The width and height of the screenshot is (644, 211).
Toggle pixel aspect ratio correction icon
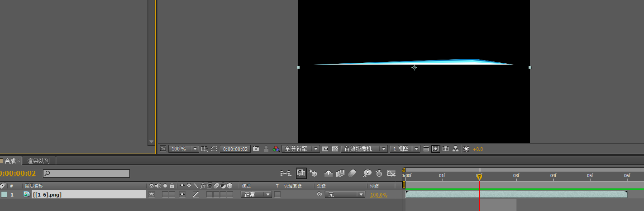tap(426, 149)
